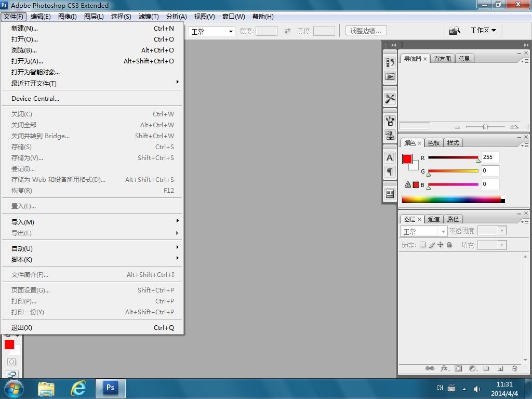The image size is (532, 399).
Task: Choose 打开为智能对象... menu entry
Action: pyautogui.click(x=92, y=72)
